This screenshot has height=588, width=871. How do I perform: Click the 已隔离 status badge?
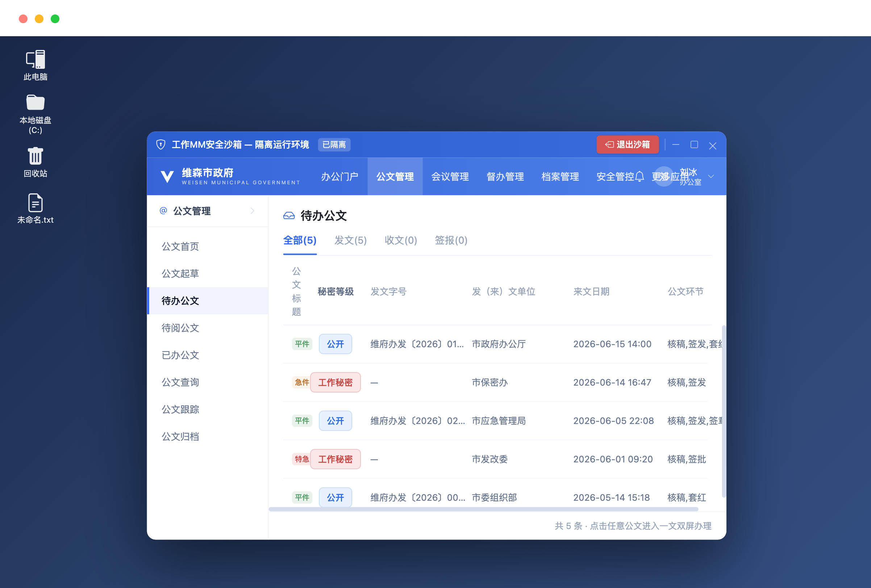pyautogui.click(x=334, y=144)
